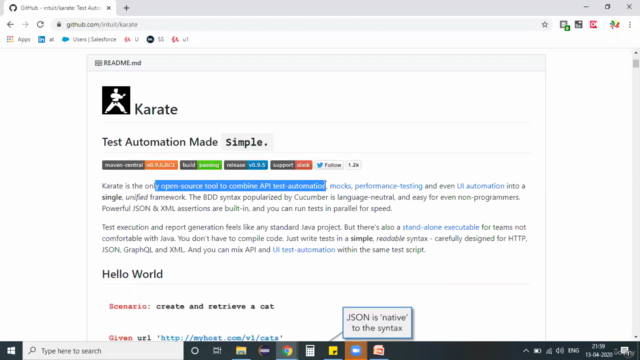The image size is (640, 360).
Task: Click the red C extension icon
Action: [x=593, y=24]
